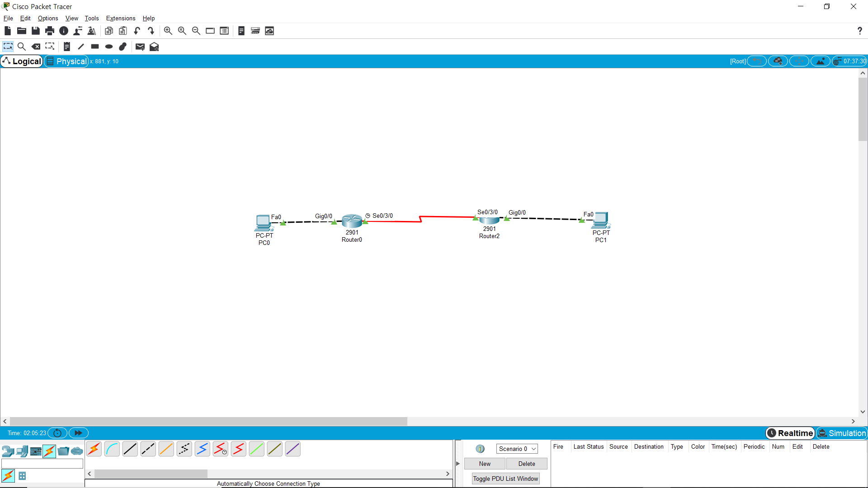The height and width of the screenshot is (488, 868).
Task: Switch to Realtime mode
Action: pos(790,433)
